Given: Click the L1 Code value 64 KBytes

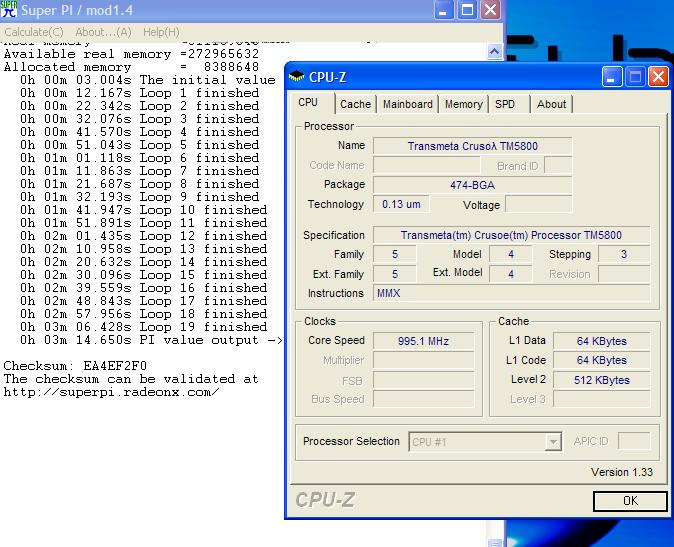Looking at the screenshot, I should 601,360.
